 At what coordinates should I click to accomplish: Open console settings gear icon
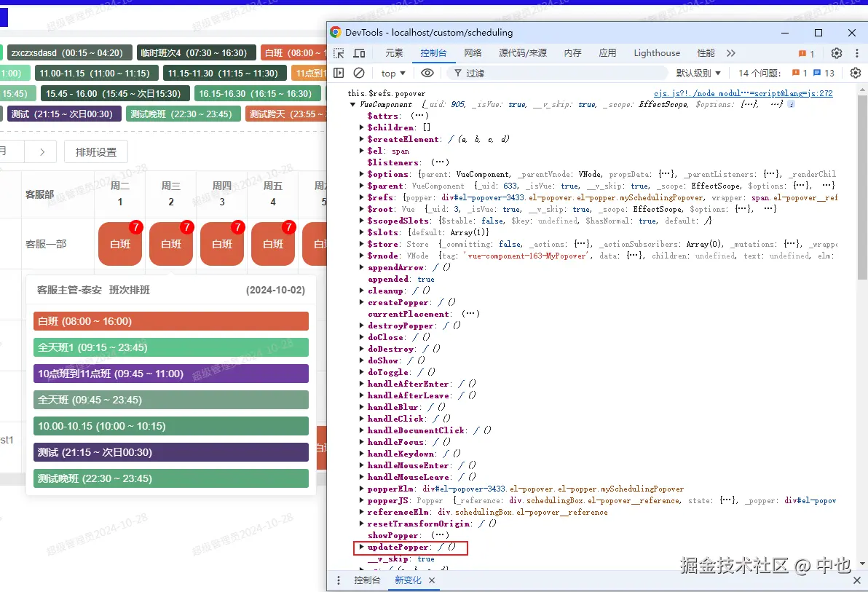click(856, 73)
